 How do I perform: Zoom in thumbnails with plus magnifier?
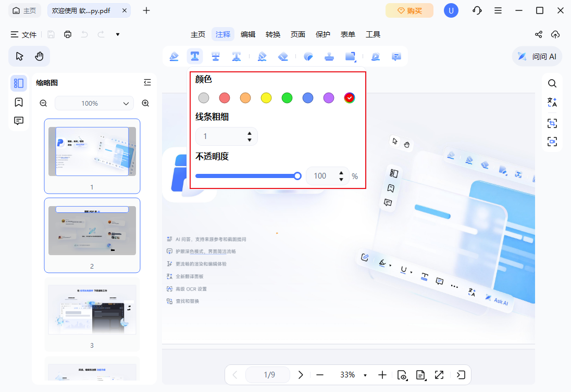145,104
